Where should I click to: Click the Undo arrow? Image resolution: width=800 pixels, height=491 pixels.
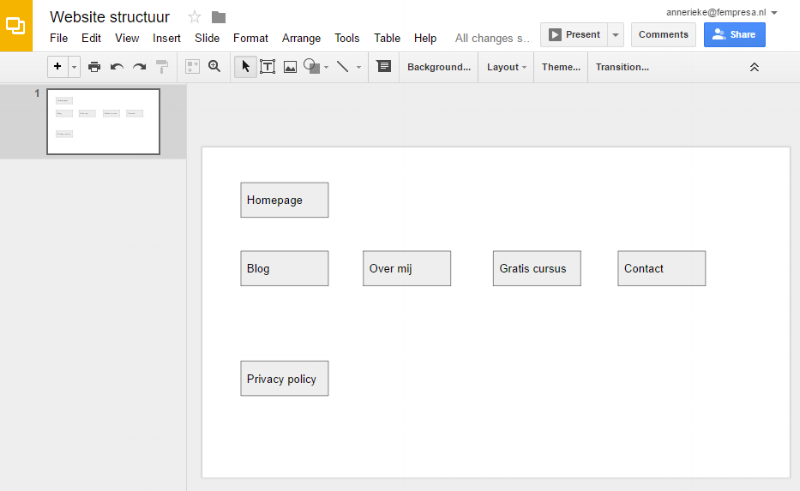click(117, 67)
